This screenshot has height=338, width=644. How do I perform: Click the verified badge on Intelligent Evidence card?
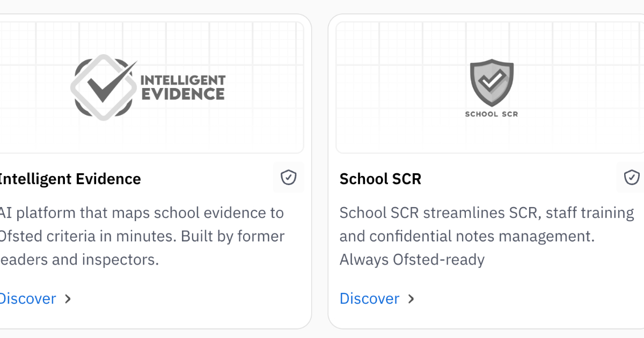pos(289,178)
